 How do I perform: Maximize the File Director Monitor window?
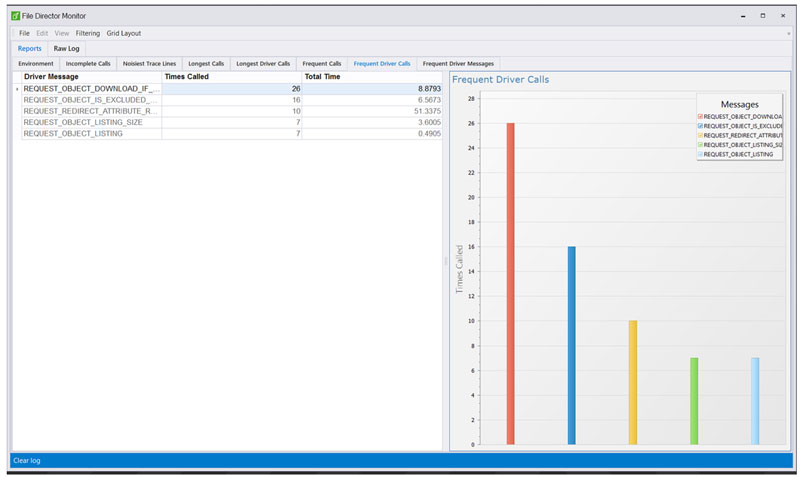point(763,16)
